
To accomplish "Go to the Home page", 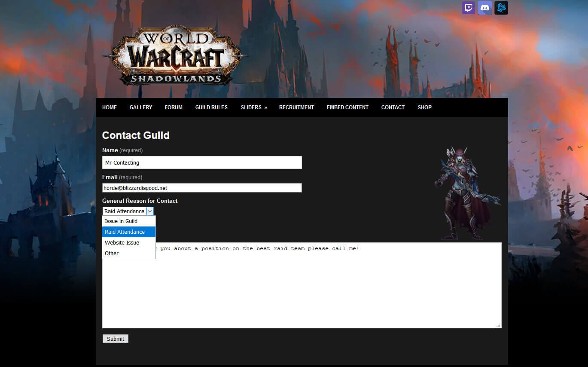I will (x=110, y=107).
